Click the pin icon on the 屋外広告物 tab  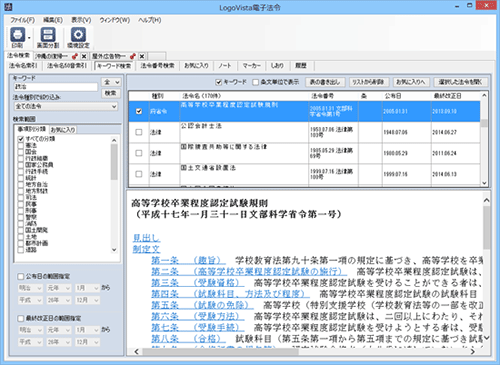pos(133,56)
